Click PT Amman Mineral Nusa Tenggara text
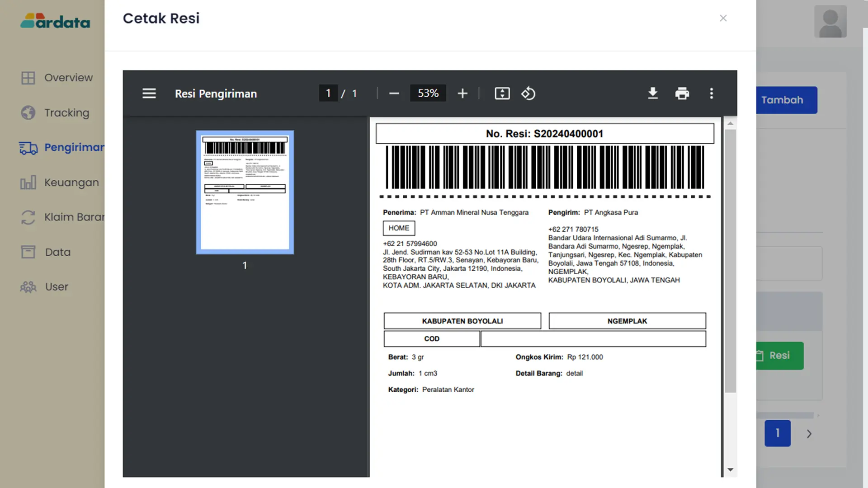The image size is (868, 488). (x=474, y=212)
